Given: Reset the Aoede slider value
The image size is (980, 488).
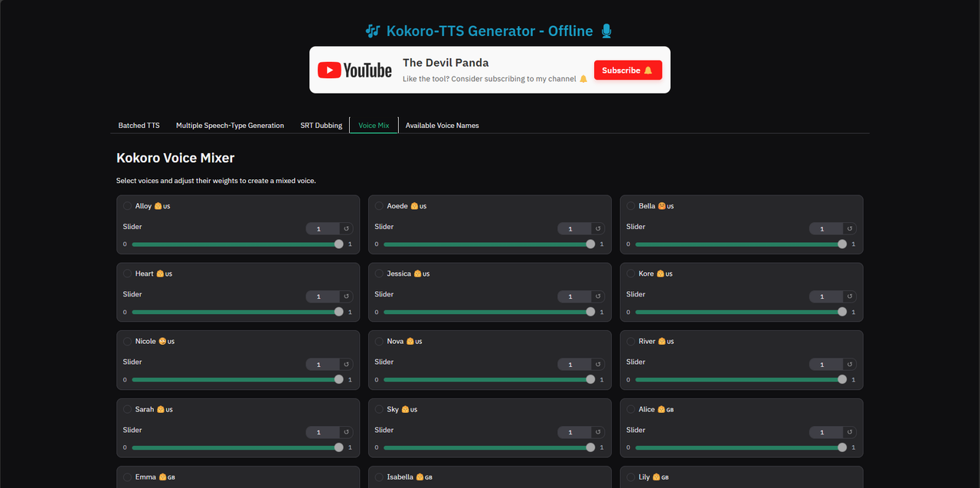Looking at the screenshot, I should coord(598,228).
